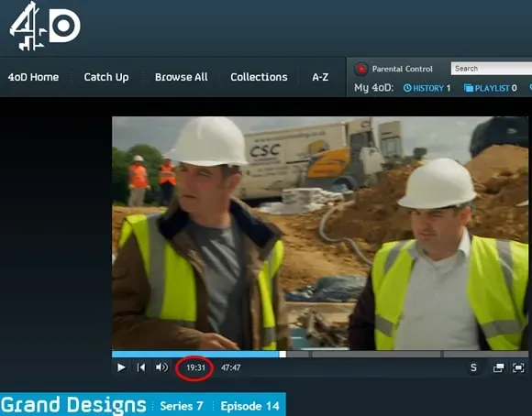
Task: Go to 4oD Home
Action: click(33, 77)
